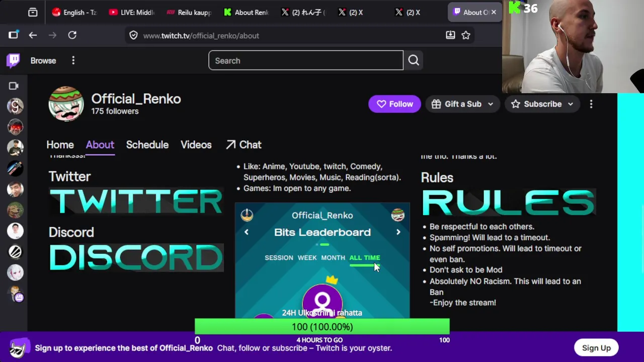Click the download icon in the address bar
This screenshot has height=362, width=644.
tap(450, 35)
